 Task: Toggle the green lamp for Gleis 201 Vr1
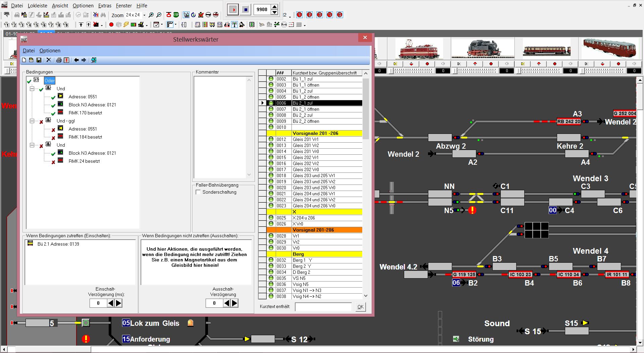271,139
